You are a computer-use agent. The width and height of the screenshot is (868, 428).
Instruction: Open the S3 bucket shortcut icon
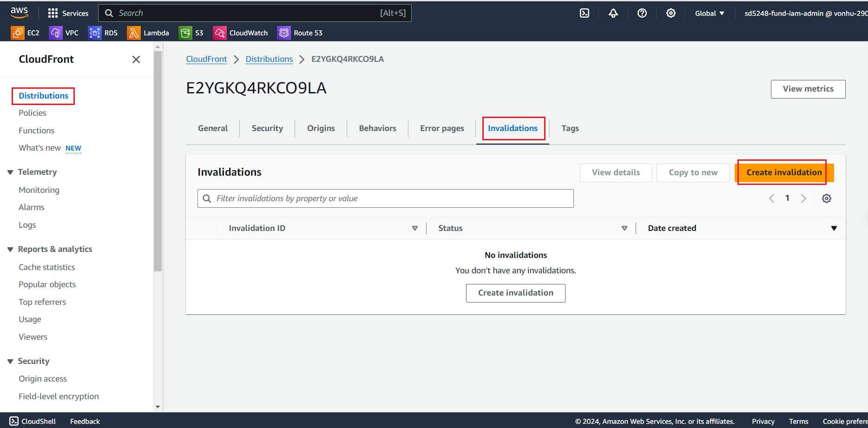(x=185, y=33)
